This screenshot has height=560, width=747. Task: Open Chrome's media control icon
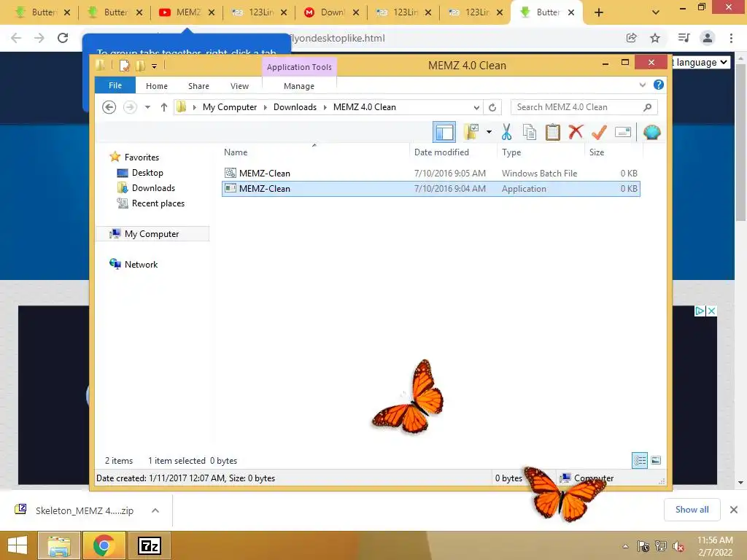click(684, 38)
